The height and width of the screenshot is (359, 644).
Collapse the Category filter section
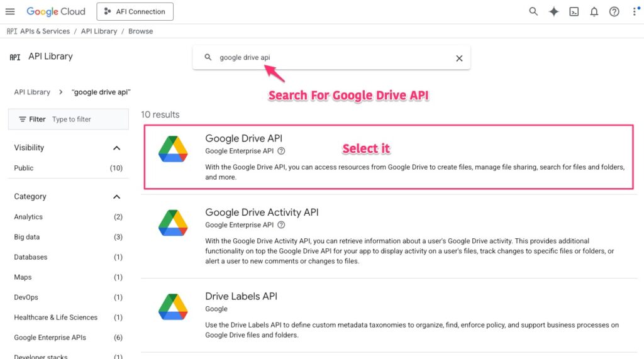pos(116,197)
